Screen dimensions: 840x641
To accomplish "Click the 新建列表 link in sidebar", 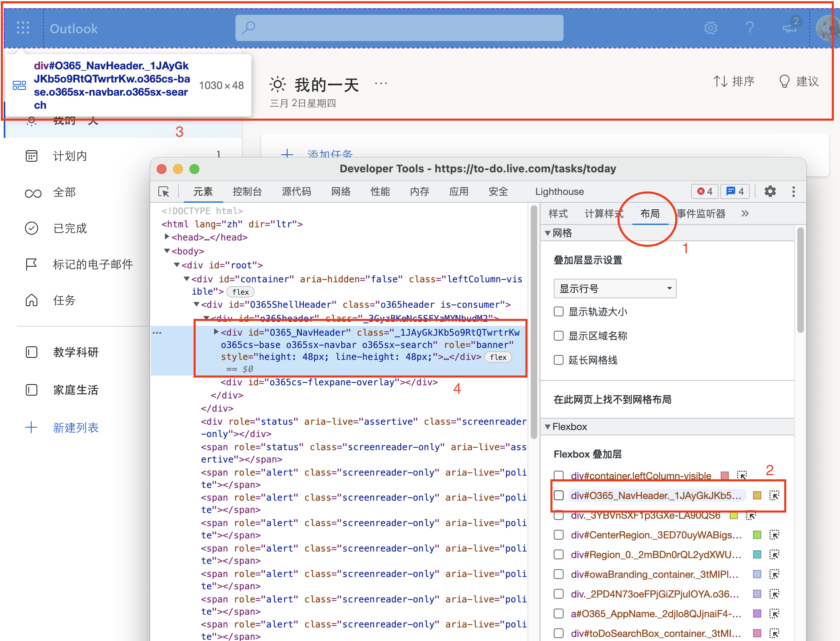I will tap(76, 427).
